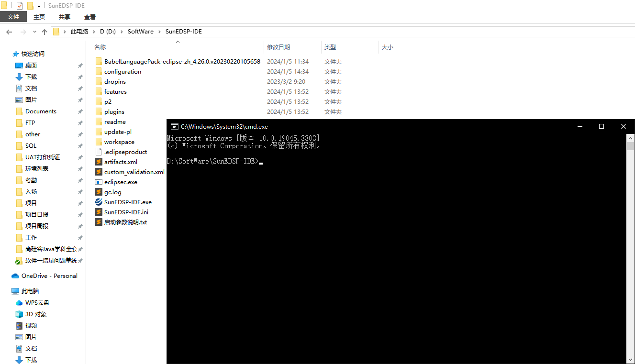Viewport: 635px width, 364px height.
Task: Select the configuration folder icon
Action: click(x=99, y=71)
